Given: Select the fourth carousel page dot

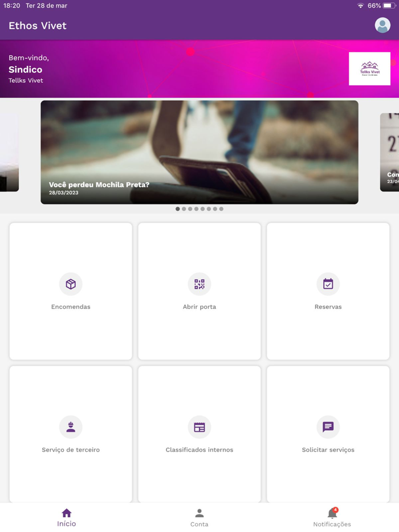Looking at the screenshot, I should coord(196,209).
